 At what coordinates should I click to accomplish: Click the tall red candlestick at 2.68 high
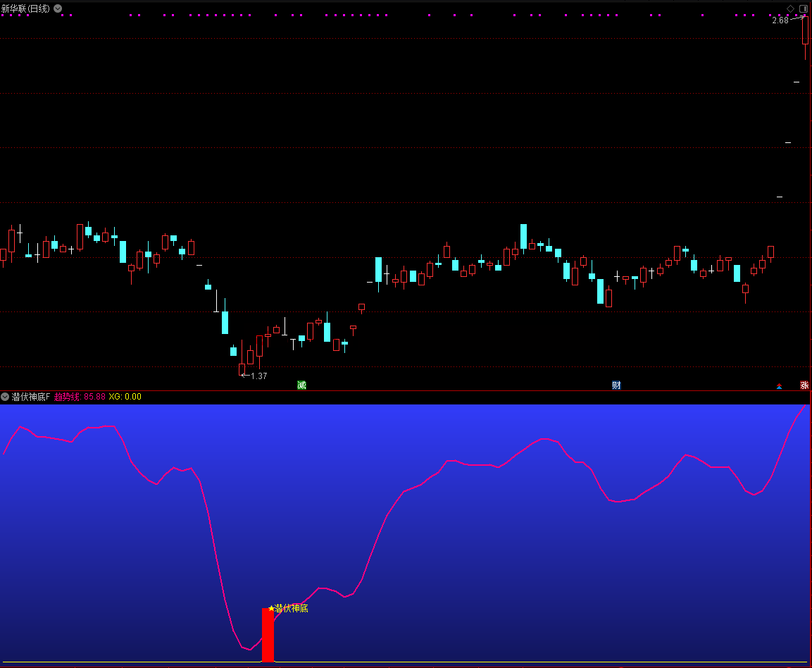coord(805,32)
